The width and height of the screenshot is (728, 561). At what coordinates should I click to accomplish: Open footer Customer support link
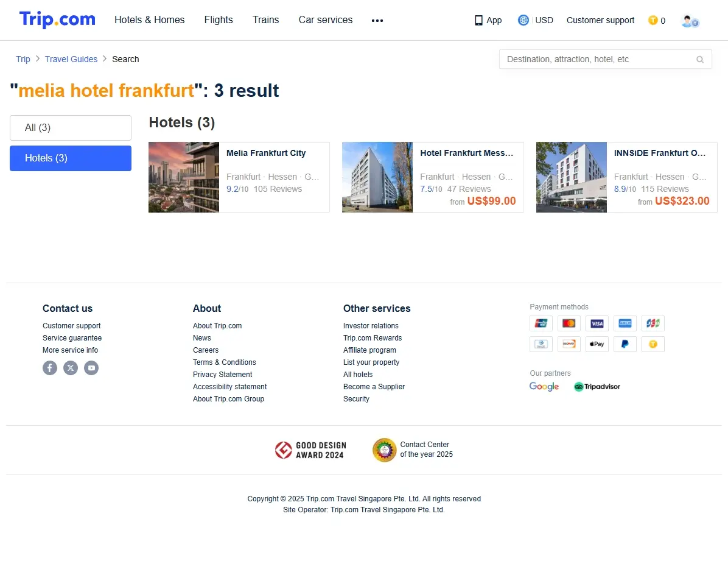[x=71, y=326]
